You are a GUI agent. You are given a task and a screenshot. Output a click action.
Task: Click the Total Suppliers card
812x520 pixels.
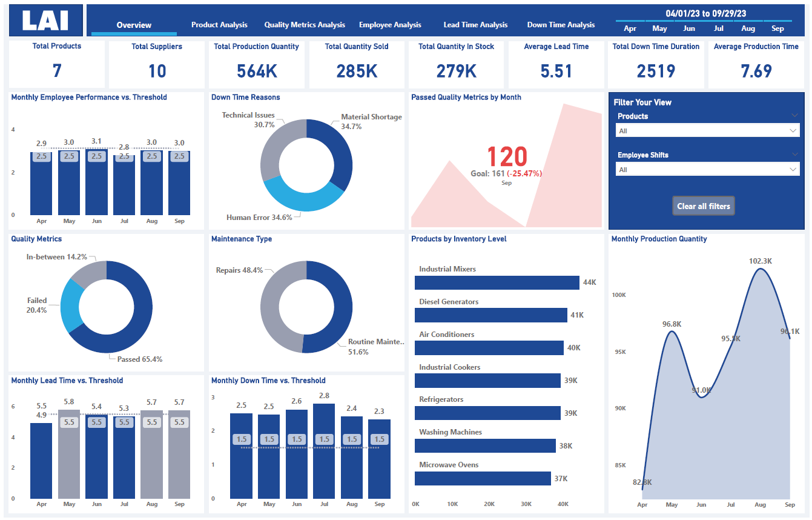point(157,64)
